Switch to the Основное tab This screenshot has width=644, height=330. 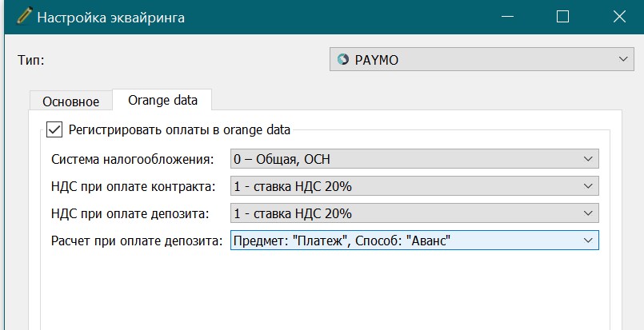click(70, 101)
